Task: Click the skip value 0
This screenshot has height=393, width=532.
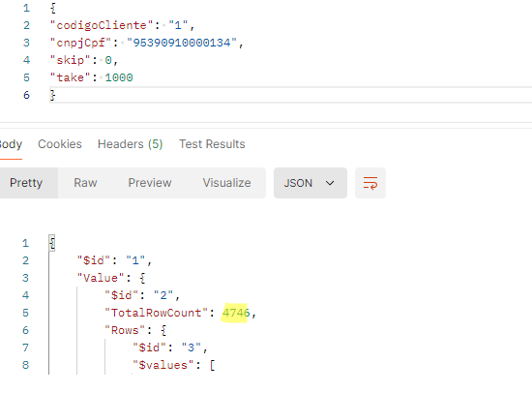Action: [108, 60]
